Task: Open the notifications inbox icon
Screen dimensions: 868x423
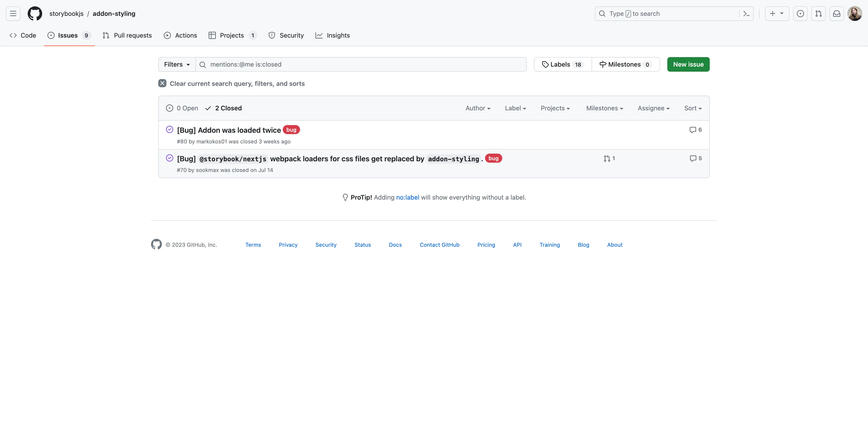Action: [x=837, y=13]
